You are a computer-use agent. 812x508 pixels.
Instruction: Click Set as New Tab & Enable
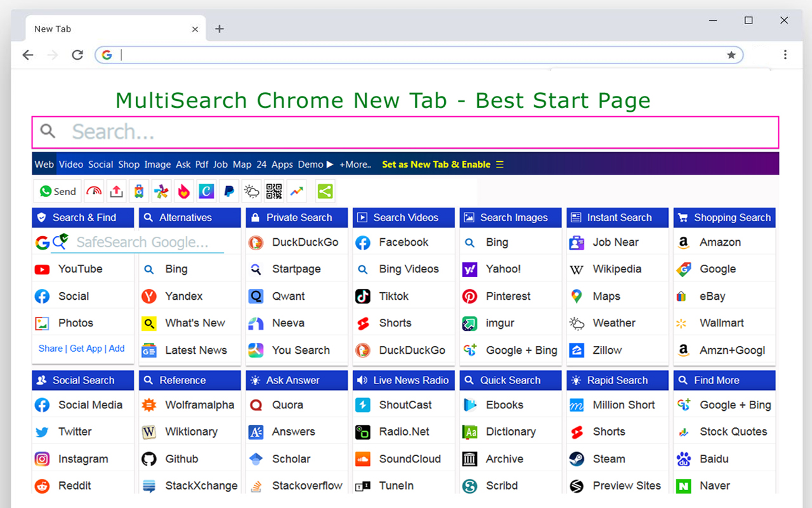(436, 164)
